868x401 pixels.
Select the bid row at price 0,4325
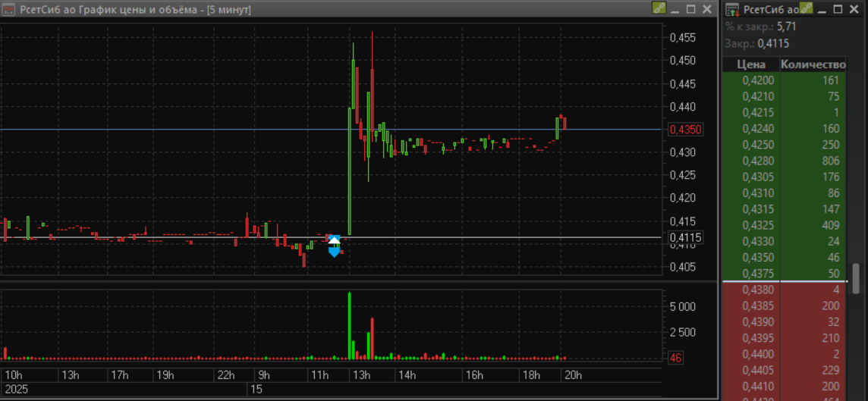[x=785, y=225]
